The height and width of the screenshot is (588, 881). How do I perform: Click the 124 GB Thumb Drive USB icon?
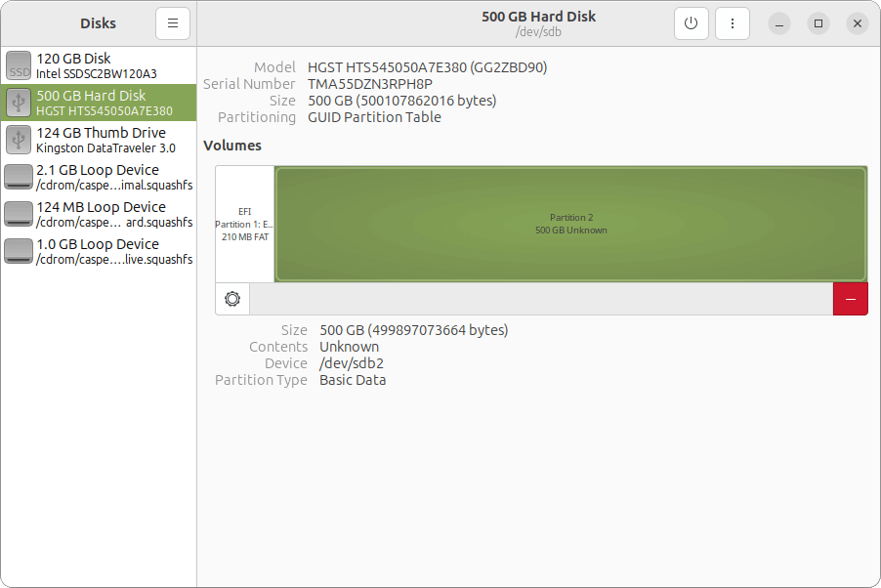click(19, 140)
